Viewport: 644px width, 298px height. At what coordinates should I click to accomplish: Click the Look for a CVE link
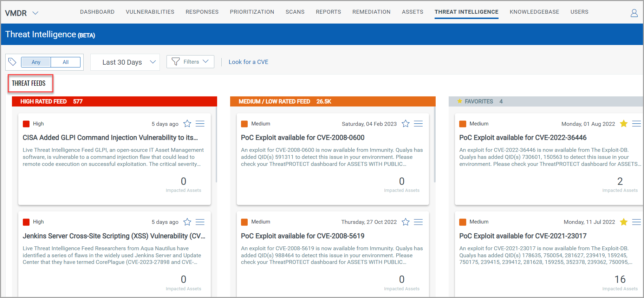tap(248, 62)
